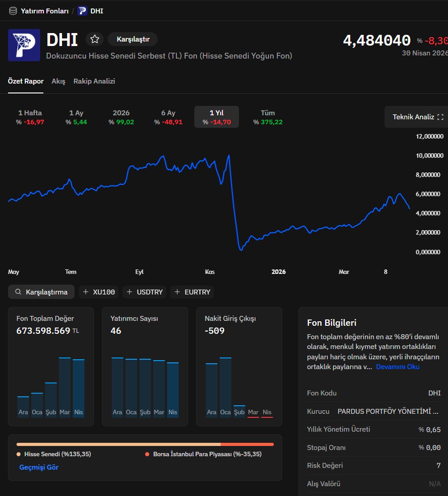Open the Geçmişi Gör link
This screenshot has width=448, height=496.
point(39,467)
